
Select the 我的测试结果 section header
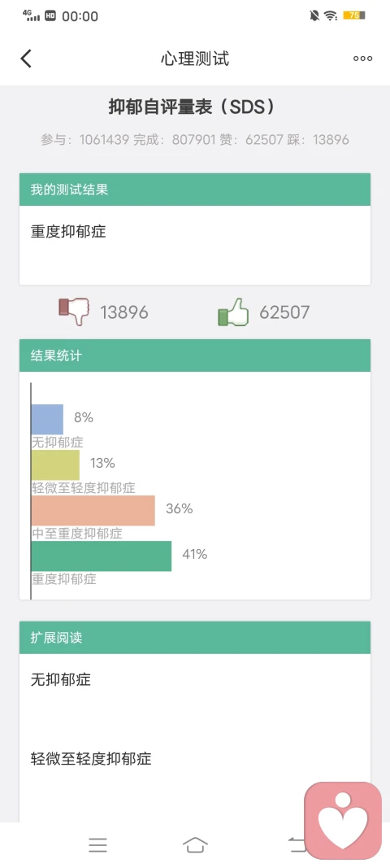click(x=195, y=190)
